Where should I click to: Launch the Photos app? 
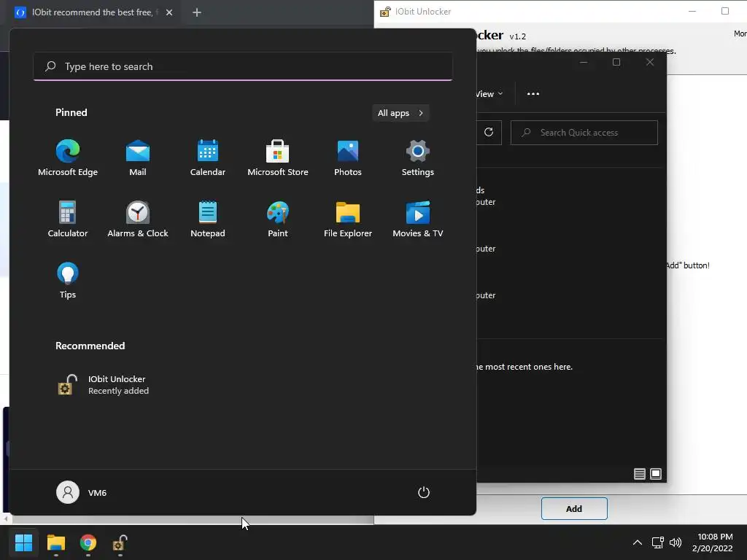348,158
